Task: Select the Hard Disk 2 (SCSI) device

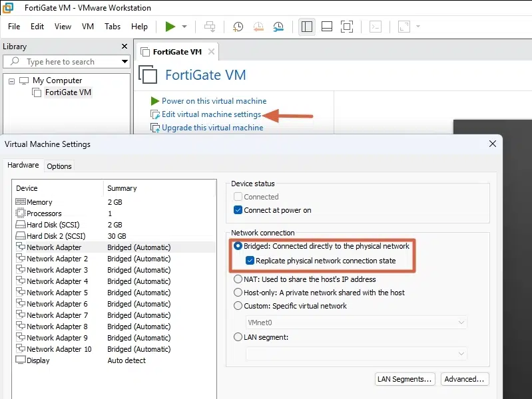Action: pyautogui.click(x=56, y=236)
